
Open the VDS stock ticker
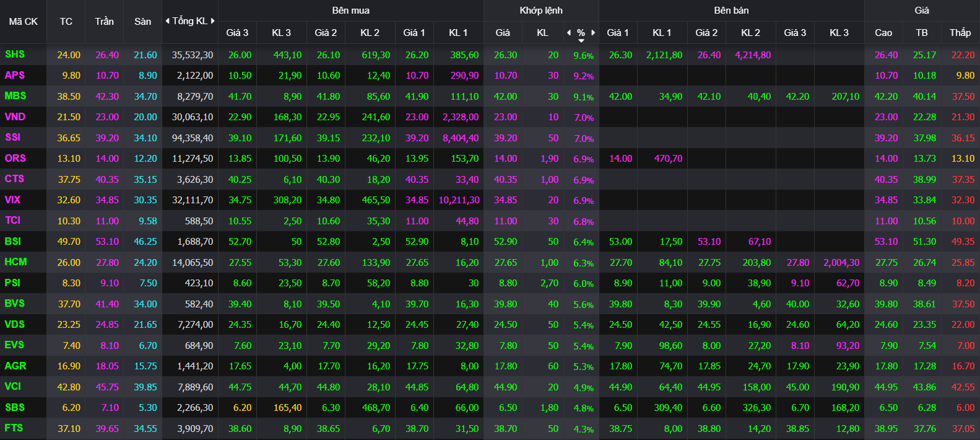coord(15,324)
